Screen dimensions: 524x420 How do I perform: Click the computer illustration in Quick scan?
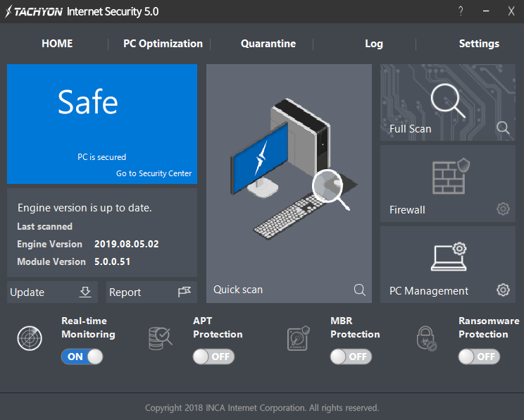(294, 168)
